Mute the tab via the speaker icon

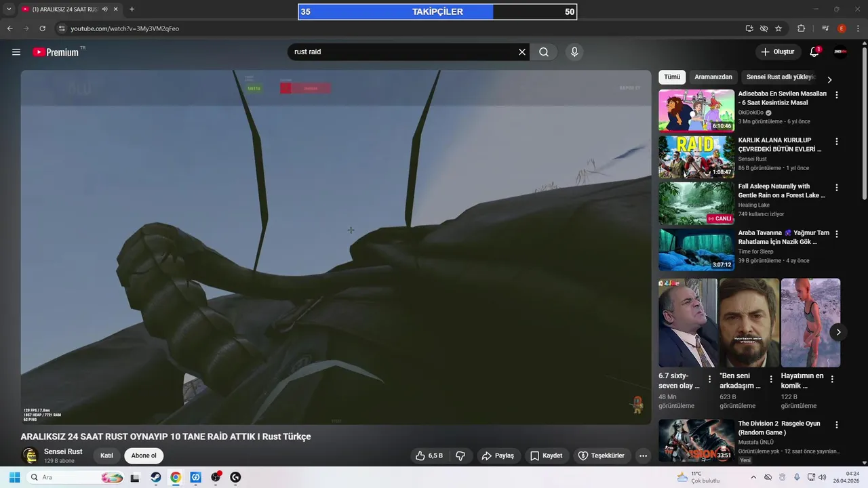pyautogui.click(x=105, y=9)
